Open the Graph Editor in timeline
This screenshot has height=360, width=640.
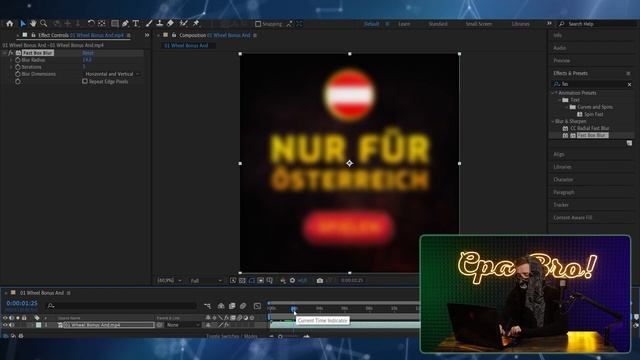pyautogui.click(x=257, y=306)
